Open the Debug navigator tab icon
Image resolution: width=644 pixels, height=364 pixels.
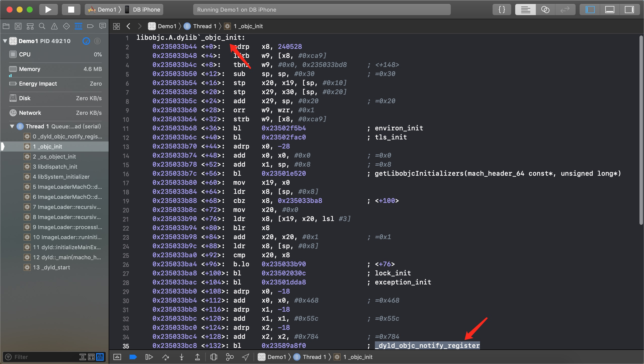tap(78, 26)
